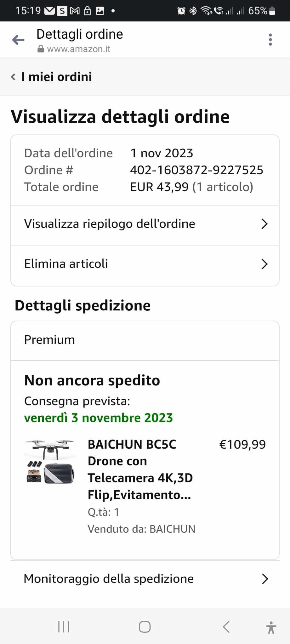
Task: Tap the battery indicator in status bar
Action: pos(273,11)
